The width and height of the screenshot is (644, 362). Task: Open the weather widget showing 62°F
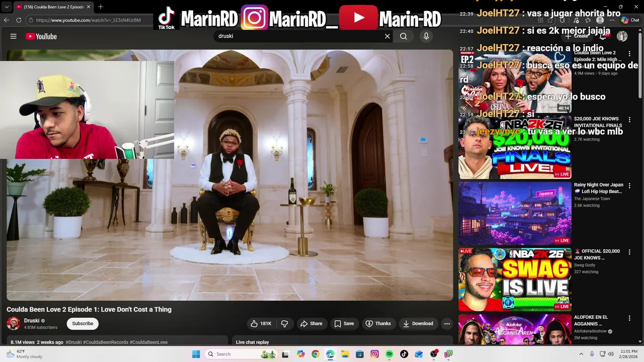tap(23, 354)
